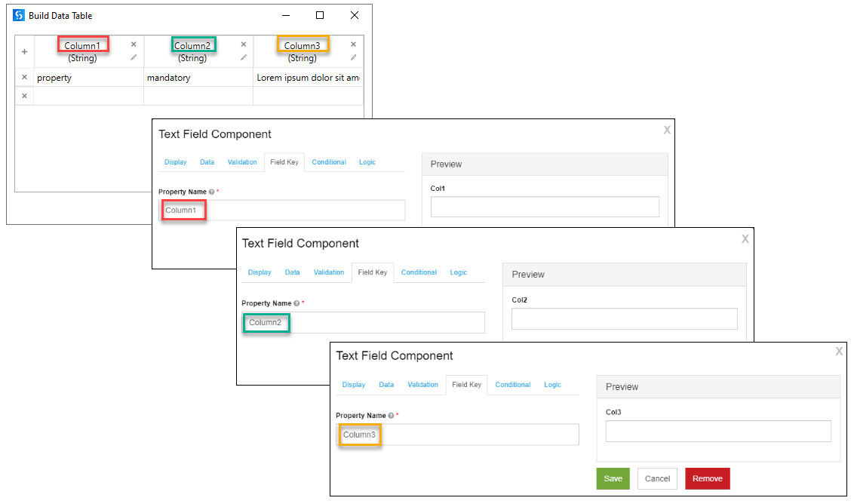Click the Property Name help icon in front dialog

[x=391, y=416]
